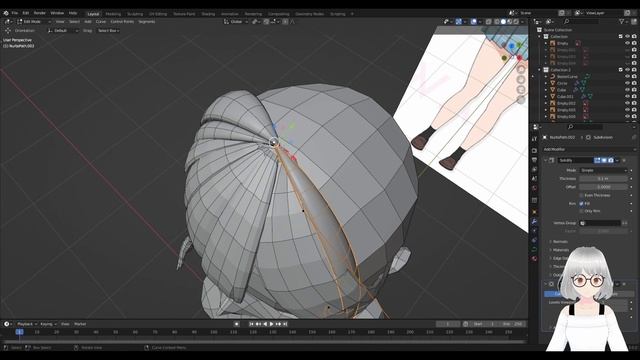Viewport: 640px width, 360px height.
Task: Expand the Materials subpanel
Action: 560,250
